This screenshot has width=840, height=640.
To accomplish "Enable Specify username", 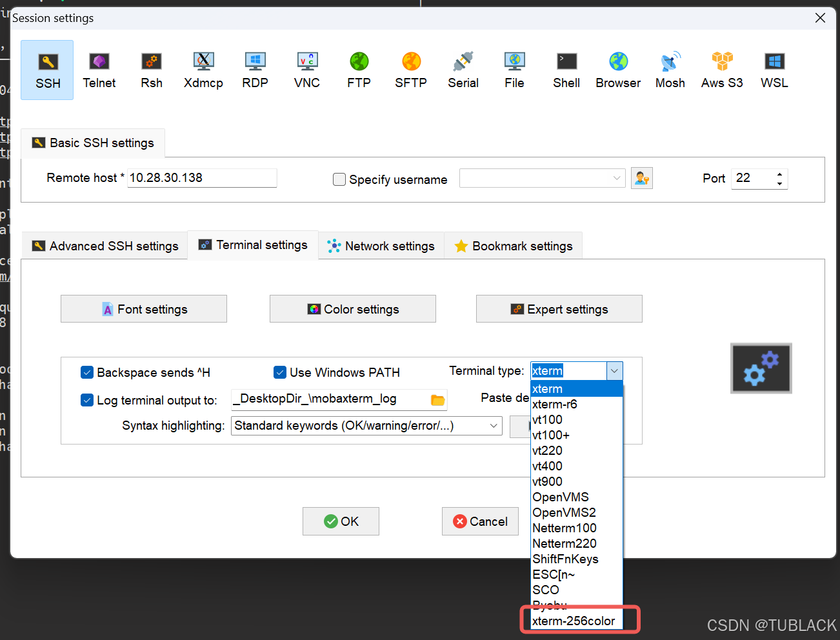I will click(x=339, y=179).
